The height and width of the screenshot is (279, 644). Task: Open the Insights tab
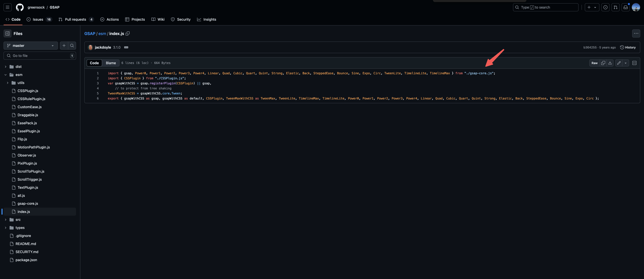(207, 20)
